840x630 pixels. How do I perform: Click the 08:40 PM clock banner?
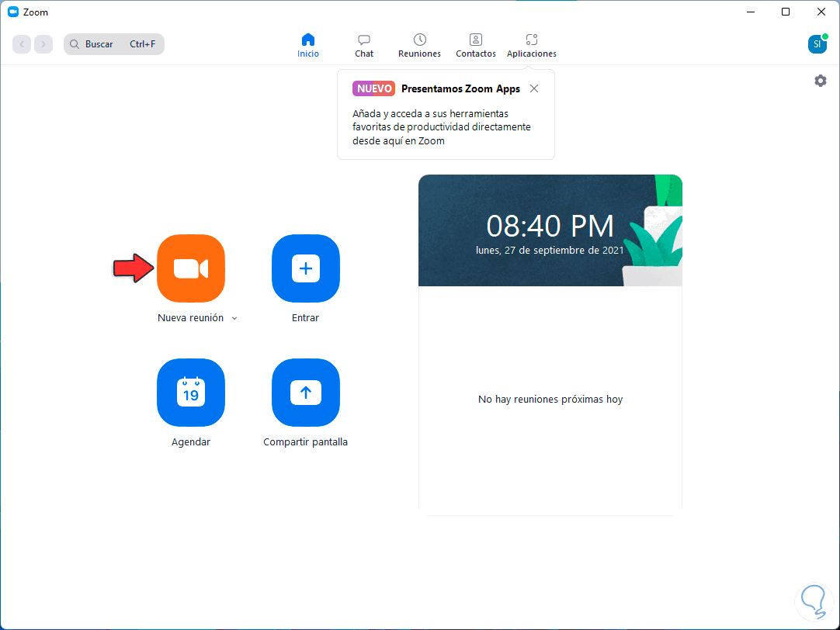coord(550,230)
